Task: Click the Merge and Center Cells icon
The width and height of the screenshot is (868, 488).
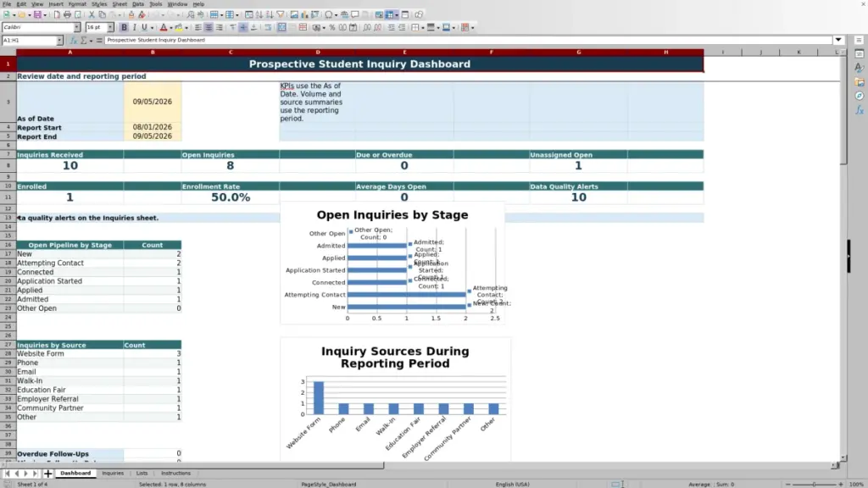Action: (x=281, y=27)
